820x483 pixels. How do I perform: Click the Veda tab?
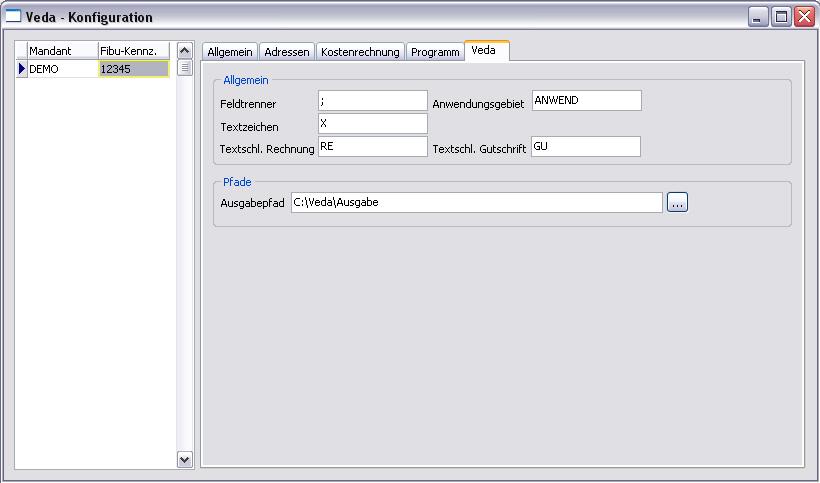tap(487, 50)
